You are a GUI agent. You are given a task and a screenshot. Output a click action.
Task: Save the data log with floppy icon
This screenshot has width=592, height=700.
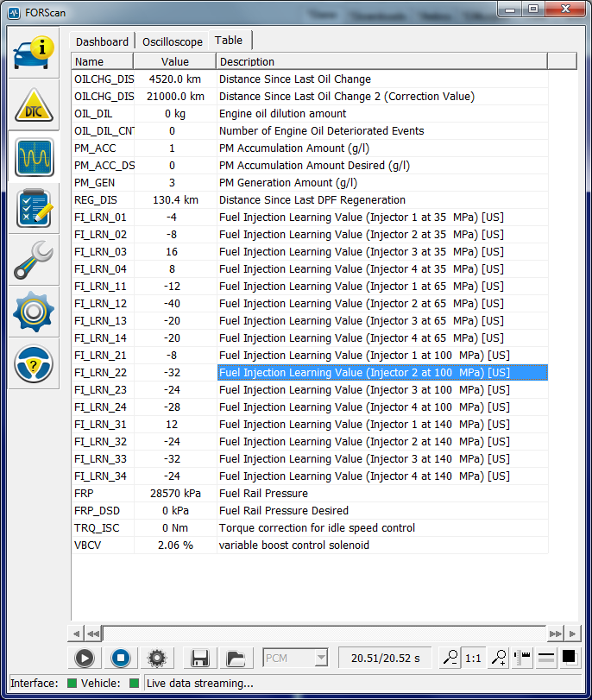(x=200, y=659)
